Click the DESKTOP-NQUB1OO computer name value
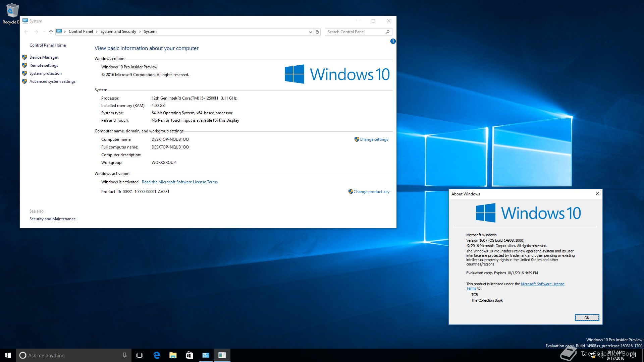 point(170,139)
